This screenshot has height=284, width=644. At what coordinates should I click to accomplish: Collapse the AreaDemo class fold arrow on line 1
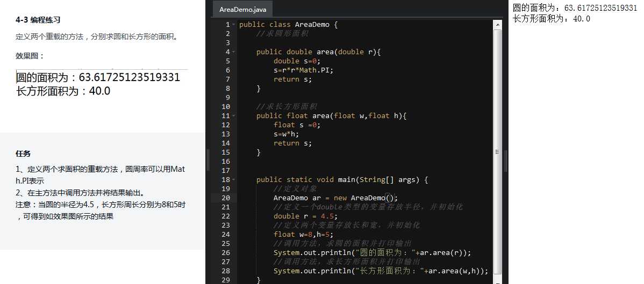pos(234,25)
